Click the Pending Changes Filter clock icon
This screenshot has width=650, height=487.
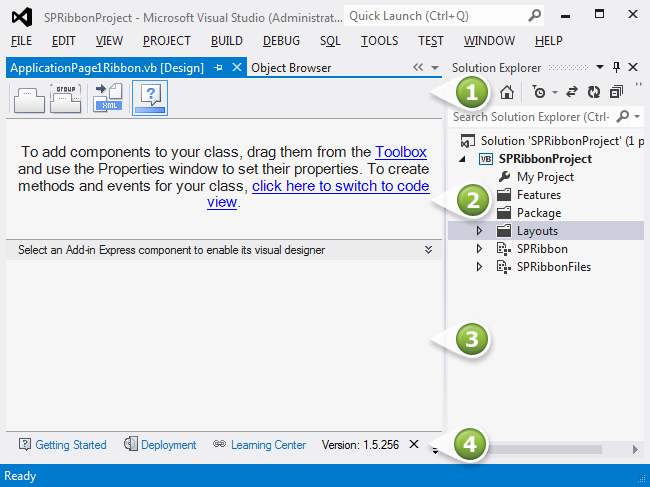pyautogui.click(x=539, y=92)
